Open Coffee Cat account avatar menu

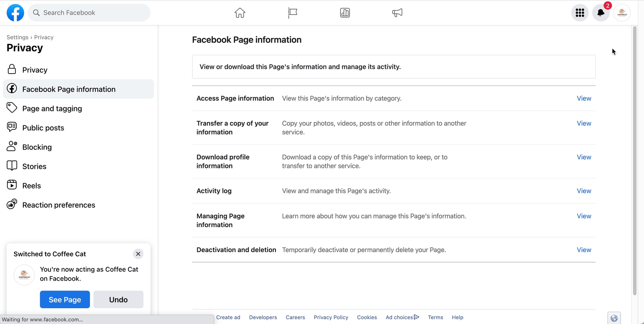(622, 13)
